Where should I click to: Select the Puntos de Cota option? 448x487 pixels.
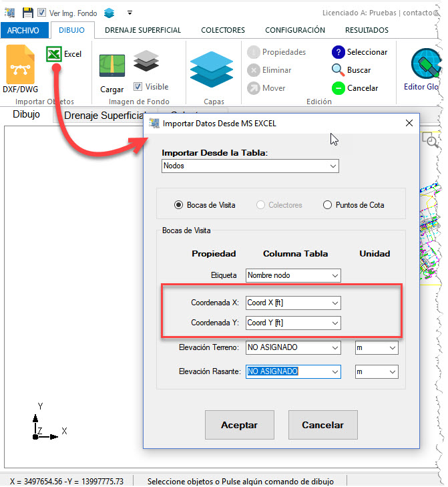click(327, 205)
